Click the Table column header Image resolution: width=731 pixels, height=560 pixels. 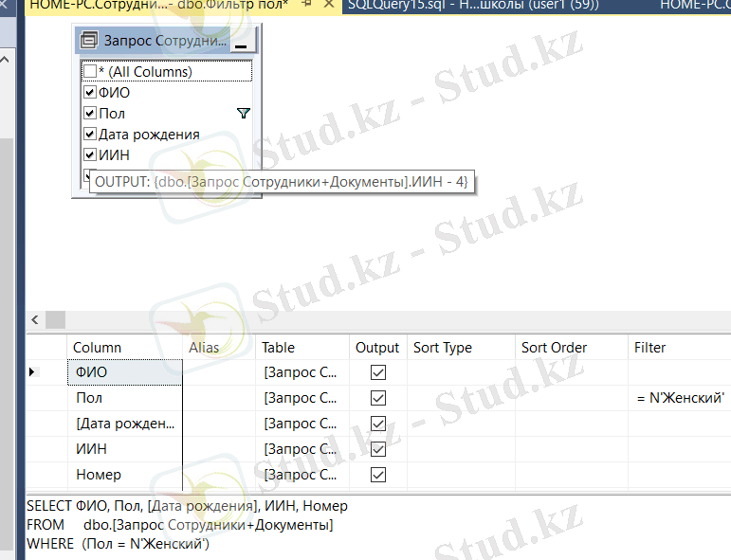click(302, 348)
